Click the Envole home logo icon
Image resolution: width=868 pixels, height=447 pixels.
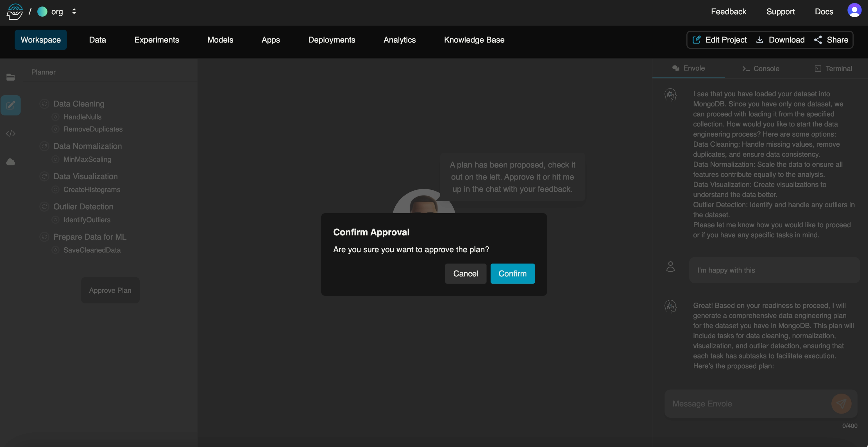tap(14, 12)
